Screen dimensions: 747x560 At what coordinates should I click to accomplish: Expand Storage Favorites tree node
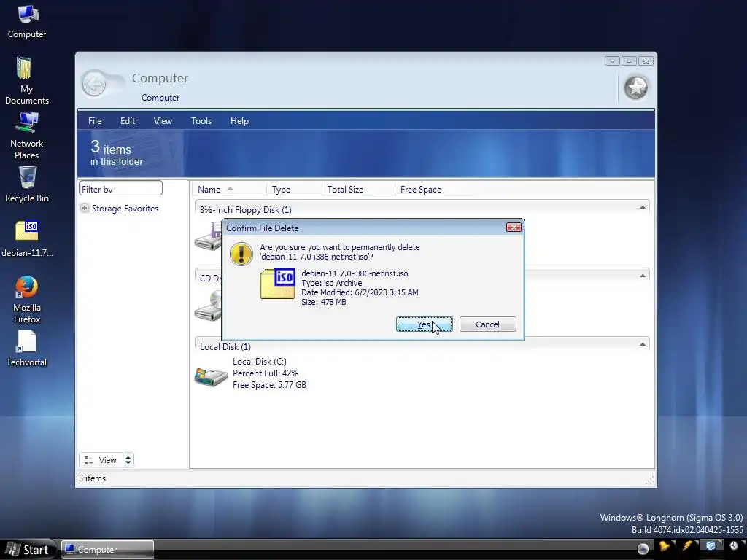[x=85, y=208]
